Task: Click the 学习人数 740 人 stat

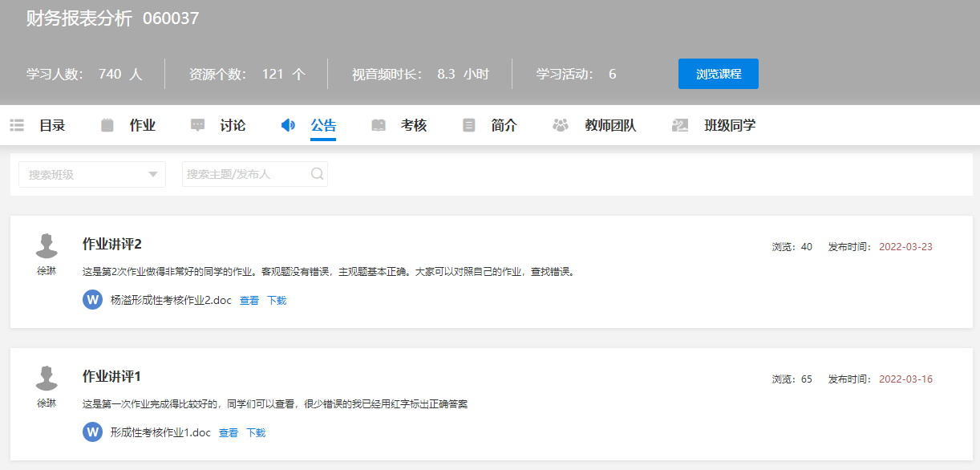Action: tap(84, 75)
